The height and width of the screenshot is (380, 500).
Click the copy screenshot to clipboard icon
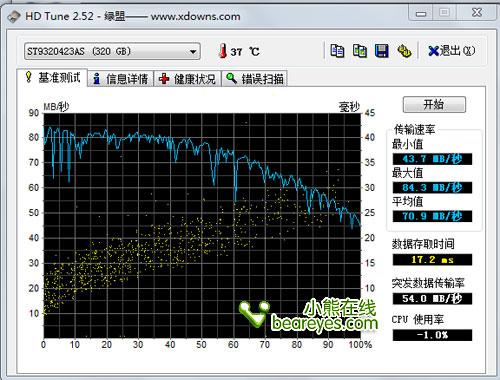360,51
